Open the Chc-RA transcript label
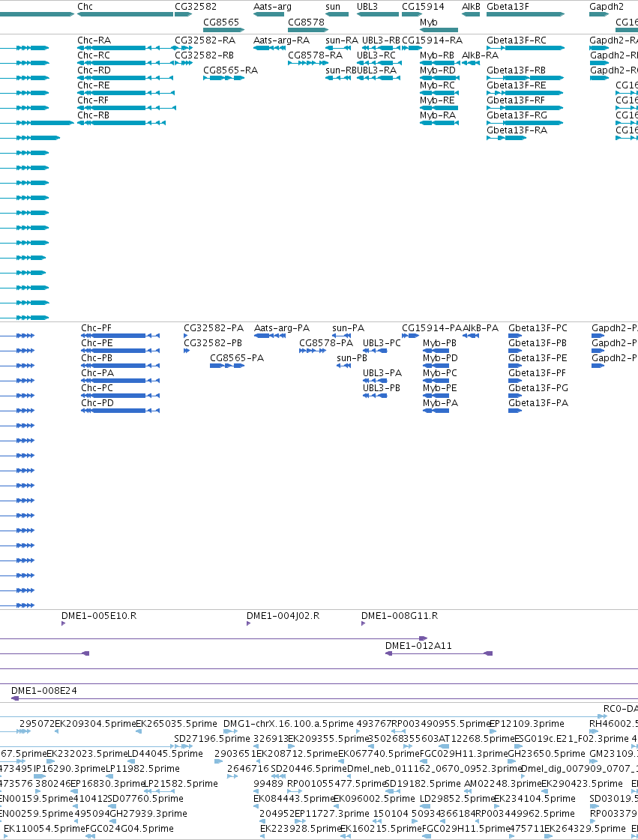The width and height of the screenshot is (638, 840). coord(94,40)
